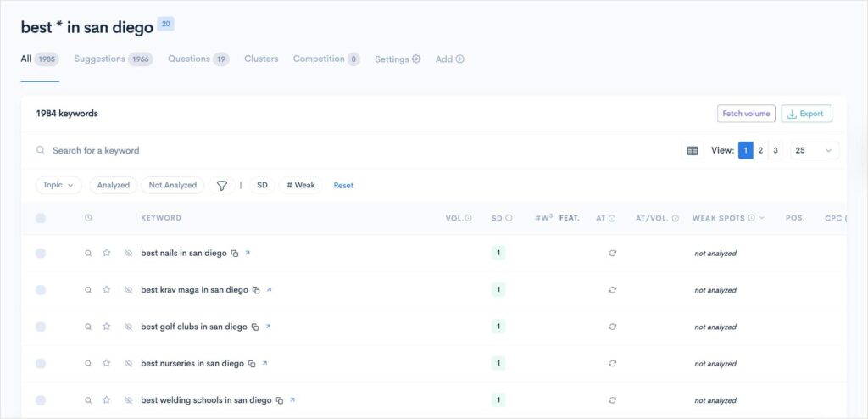Filter by Analyzed keywords
Image resolution: width=868 pixels, height=419 pixels.
click(x=114, y=185)
